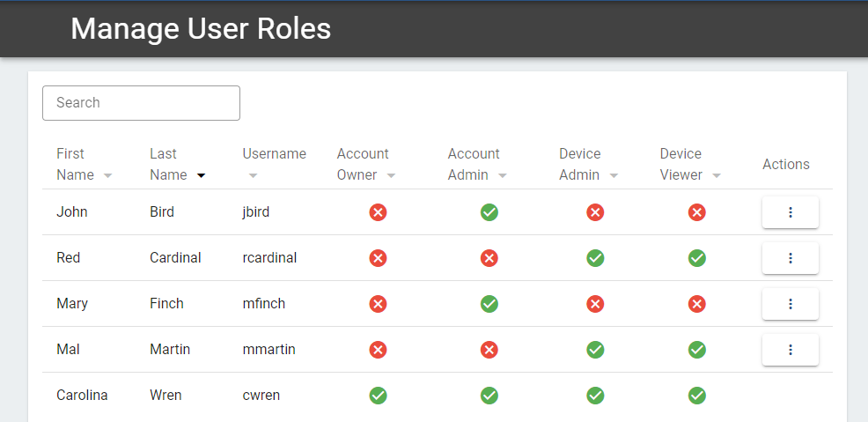Open the actions menu for John Bird
Viewport: 868px width, 422px height.
790,212
